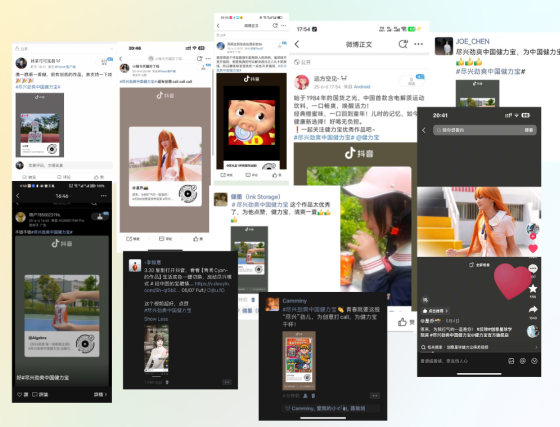
Task: Collapse the post via Show Less
Action: point(156,319)
